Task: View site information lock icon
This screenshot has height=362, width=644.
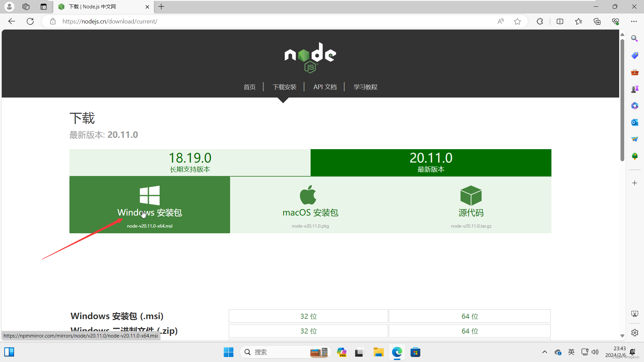Action: pos(53,21)
